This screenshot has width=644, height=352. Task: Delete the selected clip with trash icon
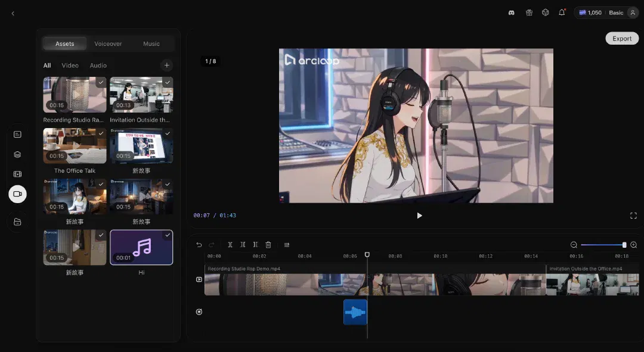[268, 245]
